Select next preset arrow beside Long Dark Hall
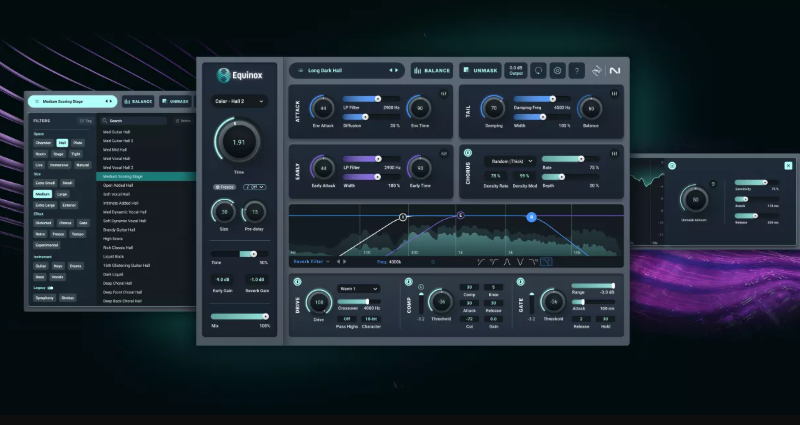Viewport: 800px width, 425px height. tap(396, 70)
